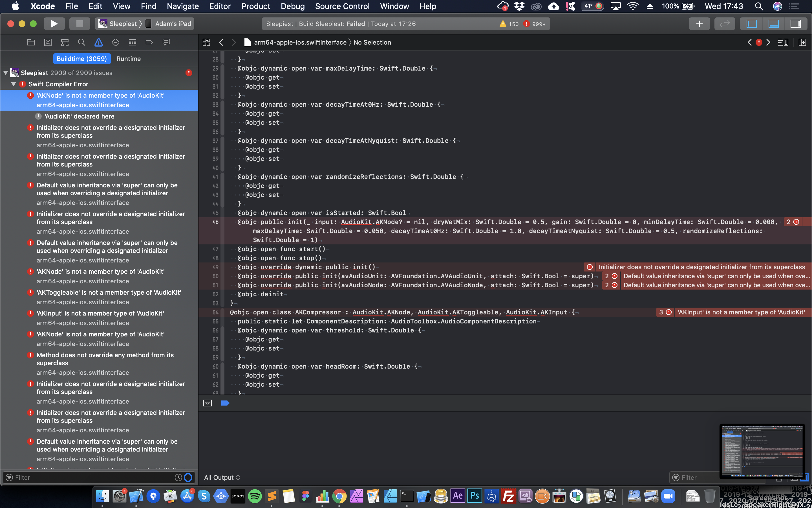Open the Report navigator speech-bubble icon
Screen dimensions: 812x508
(166, 42)
